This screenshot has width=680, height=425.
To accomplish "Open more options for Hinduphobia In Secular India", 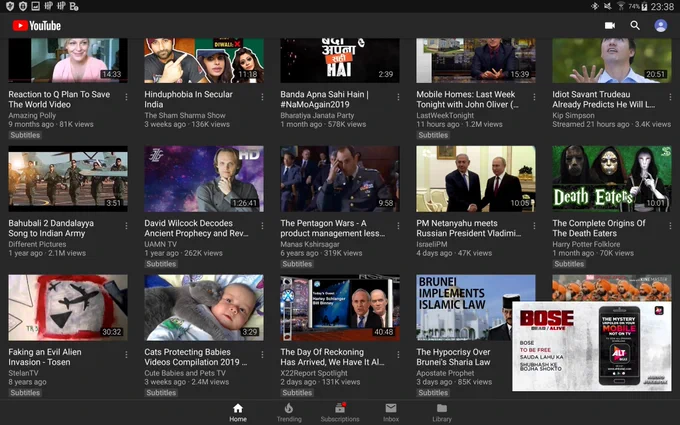I will coord(262,97).
